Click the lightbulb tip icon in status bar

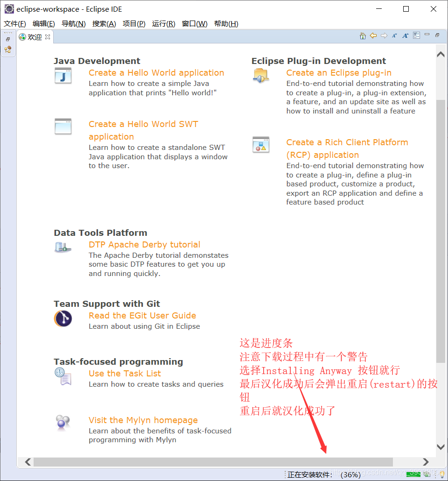(442, 474)
